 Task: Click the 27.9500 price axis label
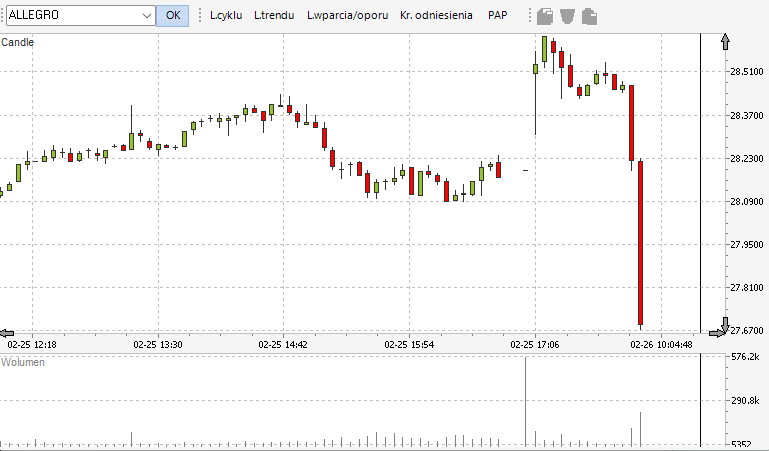[747, 245]
